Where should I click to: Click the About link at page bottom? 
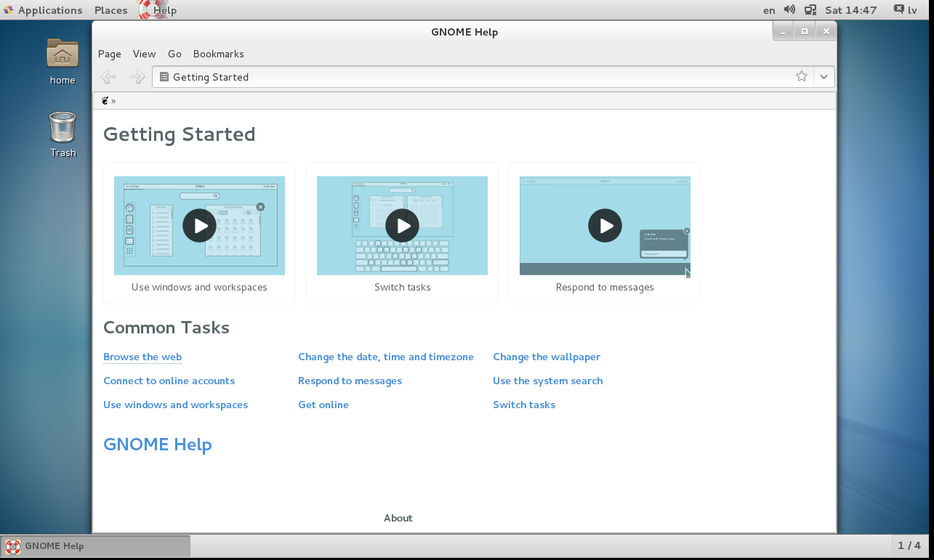pos(398,518)
